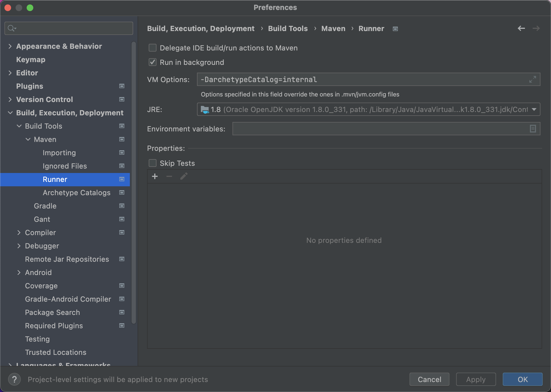This screenshot has width=551, height=392.
Task: Click the copy environment variables icon
Action: pyautogui.click(x=533, y=129)
